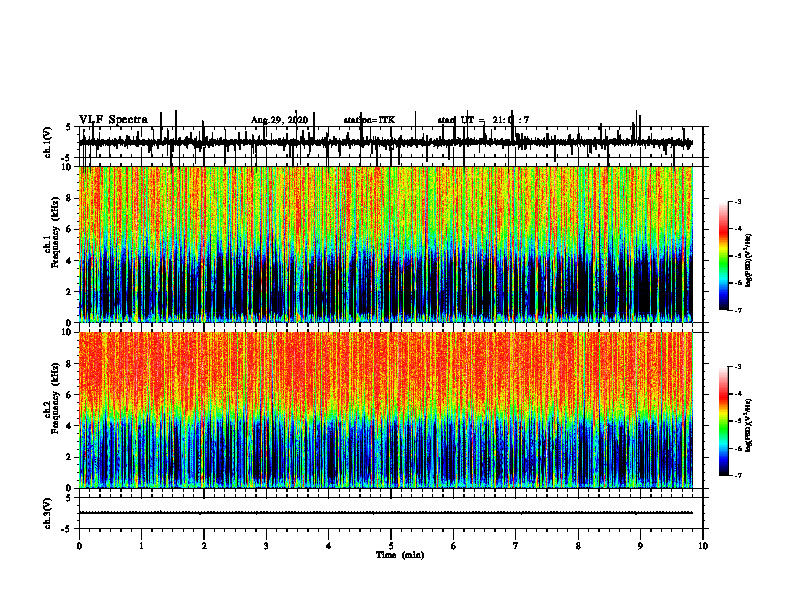Click the flat ch.3 voltage trace
Image resolution: width=792 pixels, height=612 pixels.
(x=386, y=513)
